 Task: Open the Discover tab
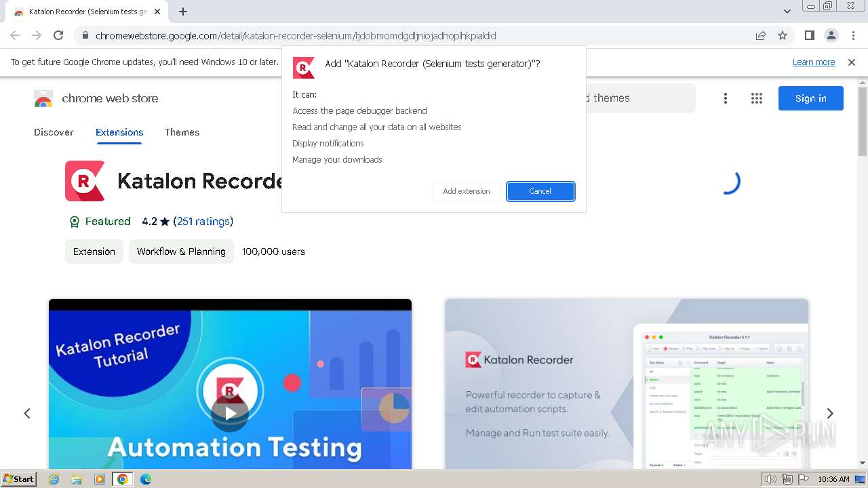coord(54,132)
